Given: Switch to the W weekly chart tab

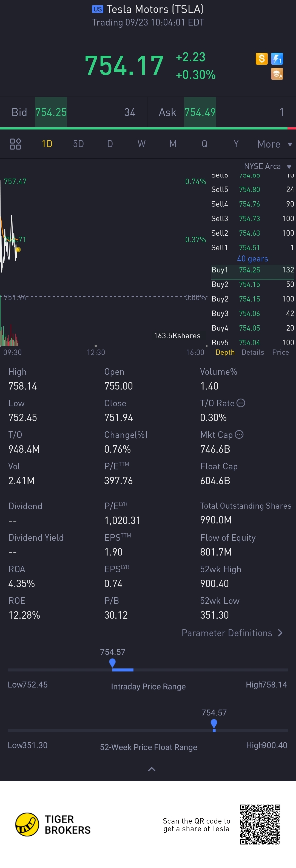Looking at the screenshot, I should 141,144.
